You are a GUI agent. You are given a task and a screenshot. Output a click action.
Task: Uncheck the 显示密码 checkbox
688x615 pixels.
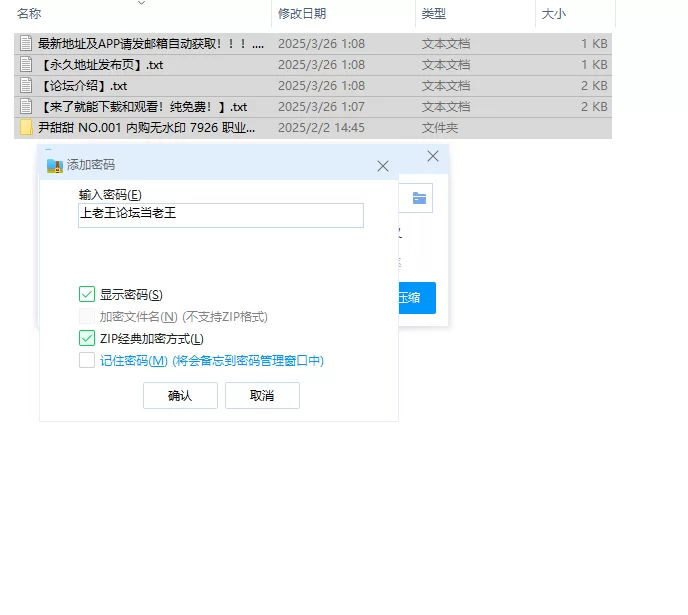(87, 294)
